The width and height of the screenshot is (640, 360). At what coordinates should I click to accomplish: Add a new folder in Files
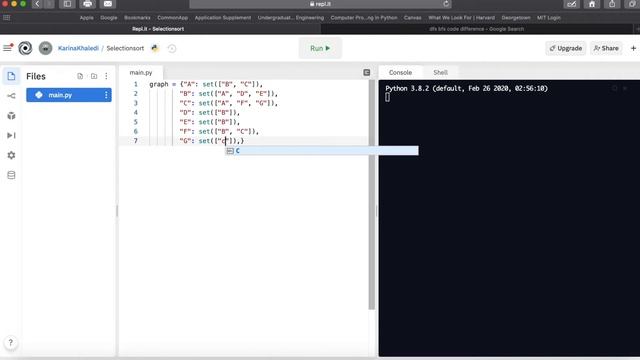click(94, 76)
